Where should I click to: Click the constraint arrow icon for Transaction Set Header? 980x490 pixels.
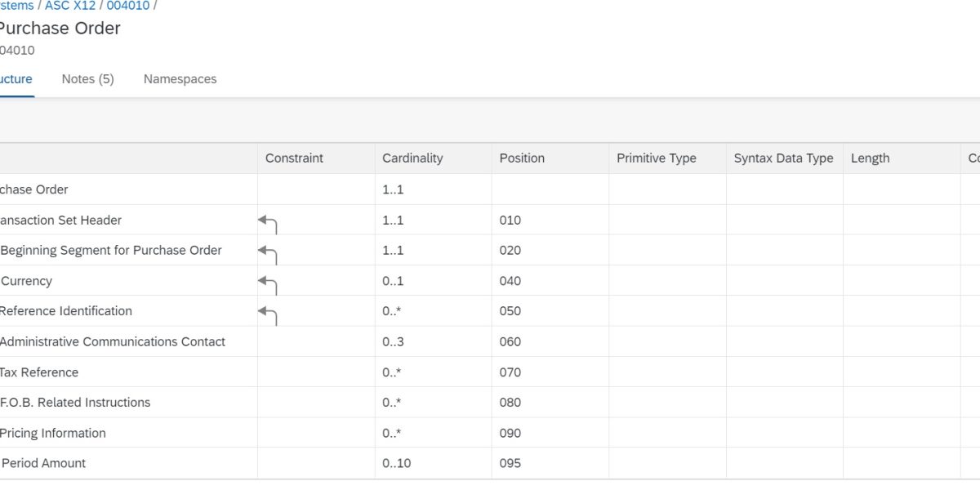pos(268,221)
